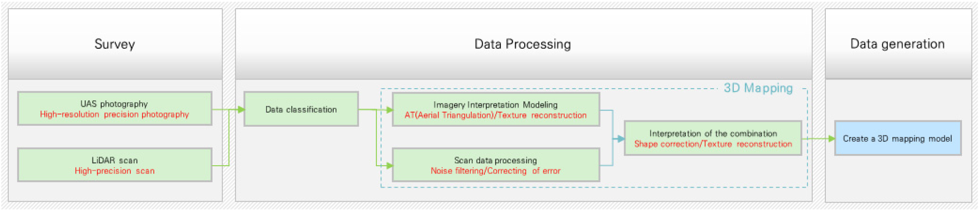
Task: Click the 3D Mapping group label
Action: tap(758, 88)
